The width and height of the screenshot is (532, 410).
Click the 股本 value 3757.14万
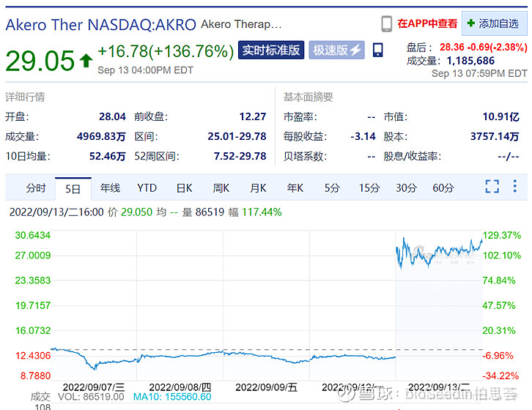(495, 136)
